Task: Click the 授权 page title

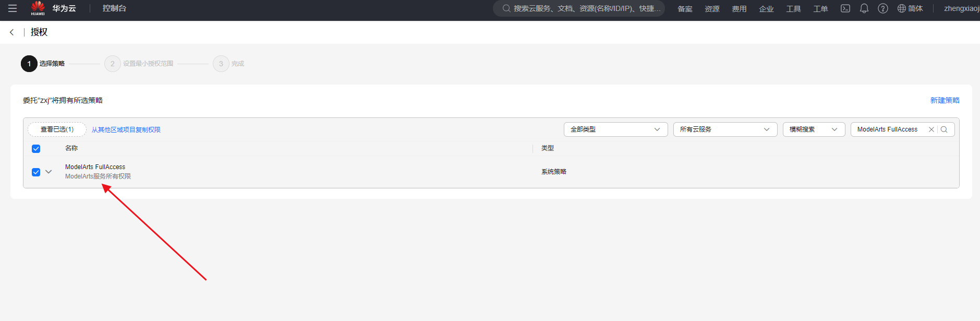Action: (x=39, y=32)
